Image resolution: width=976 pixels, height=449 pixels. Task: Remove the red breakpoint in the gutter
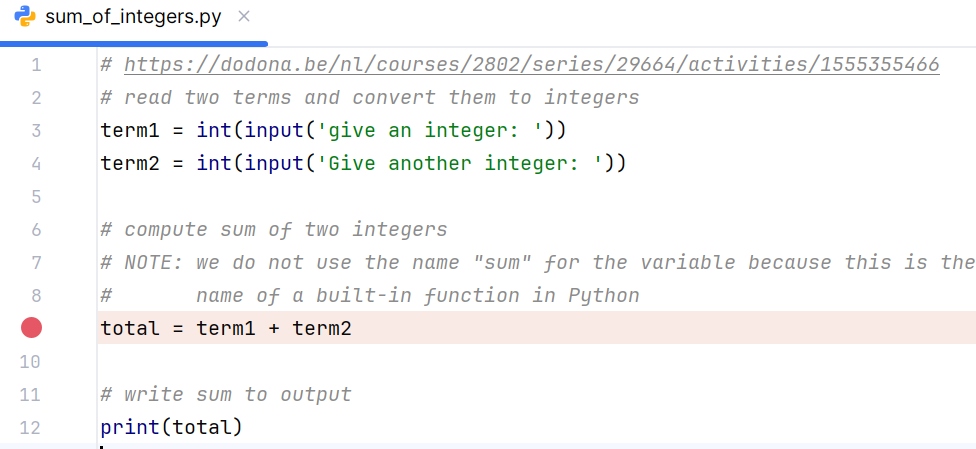click(31, 328)
